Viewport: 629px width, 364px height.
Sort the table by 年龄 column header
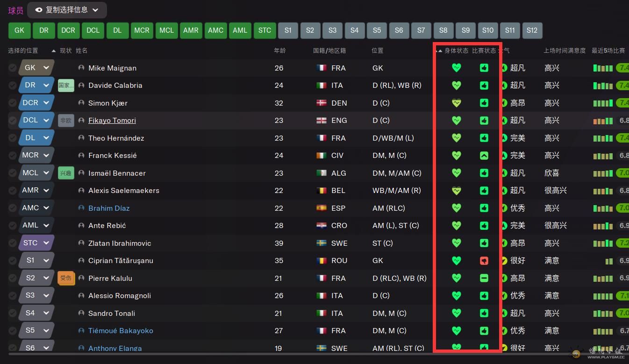point(280,50)
